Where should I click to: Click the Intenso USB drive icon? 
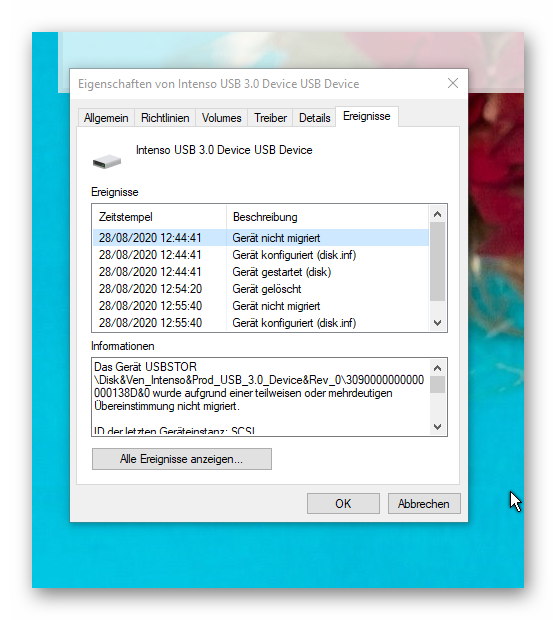click(x=107, y=161)
